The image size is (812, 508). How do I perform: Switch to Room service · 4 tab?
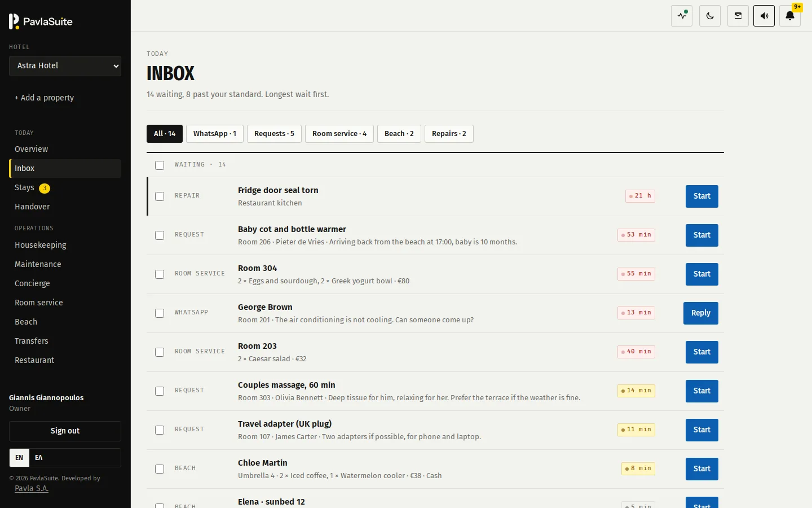coord(339,134)
